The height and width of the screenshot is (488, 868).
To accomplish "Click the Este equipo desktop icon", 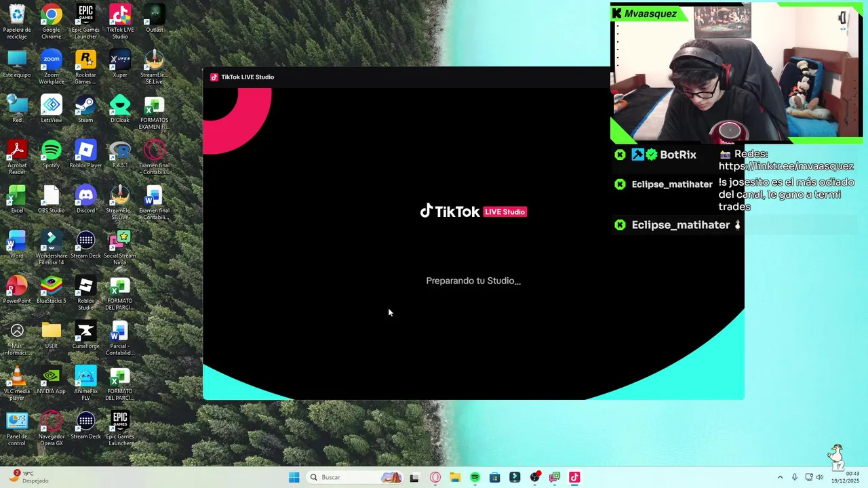I will [x=17, y=64].
